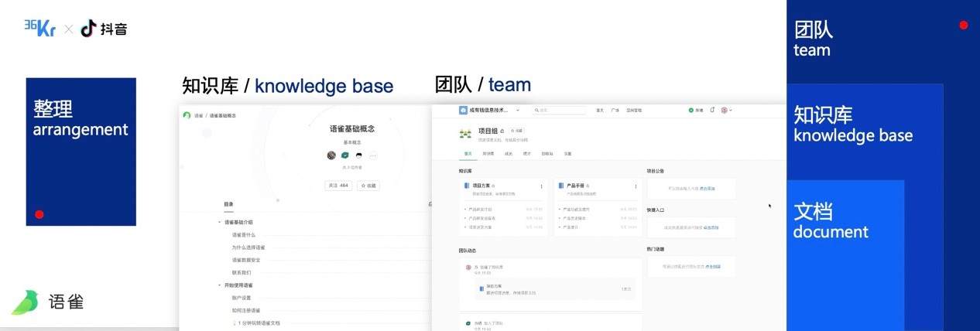Collapse the 开始使用语雀 section

point(220,285)
